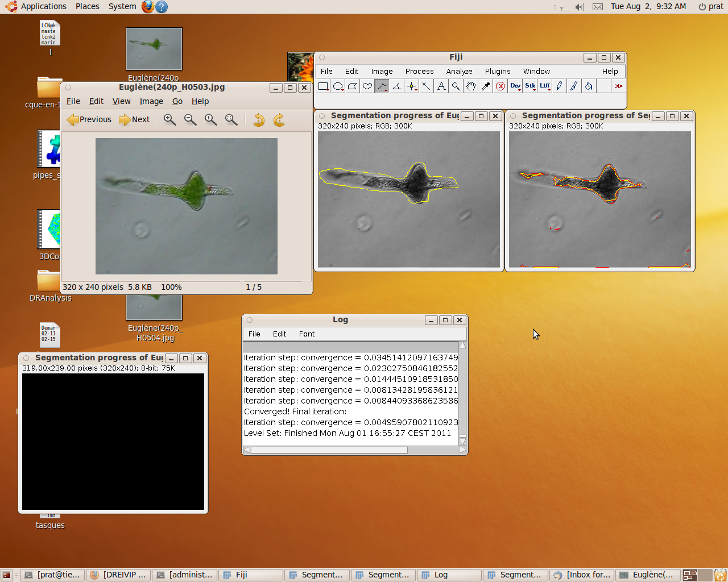
Task: Select the Oval selection tool
Action: pyautogui.click(x=338, y=86)
